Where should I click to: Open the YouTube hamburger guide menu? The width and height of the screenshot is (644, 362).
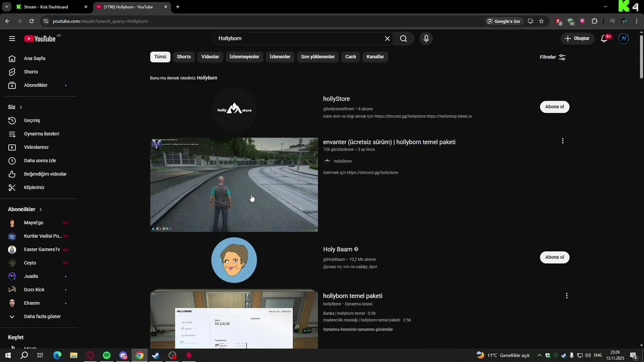pyautogui.click(x=12, y=39)
